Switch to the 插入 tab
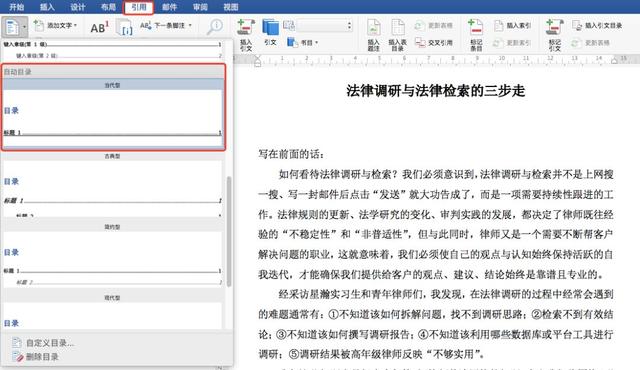Viewport: 640px width, 370px height. coord(47,7)
